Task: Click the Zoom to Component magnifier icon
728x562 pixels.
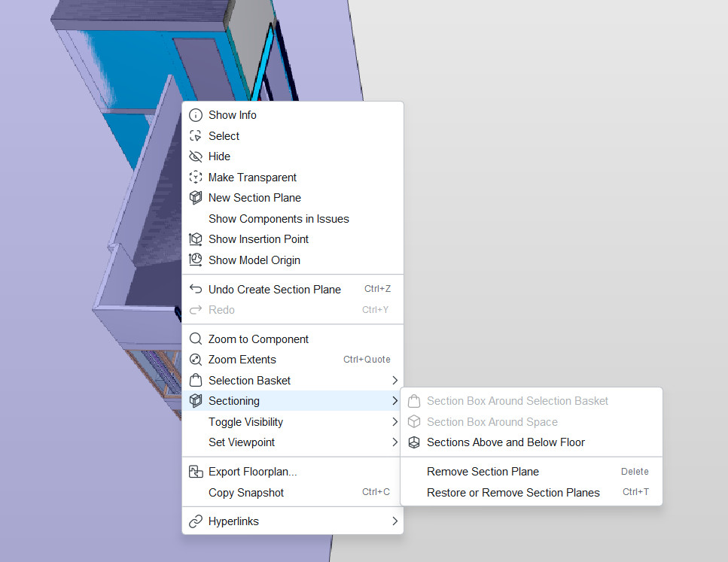Action: click(x=196, y=339)
